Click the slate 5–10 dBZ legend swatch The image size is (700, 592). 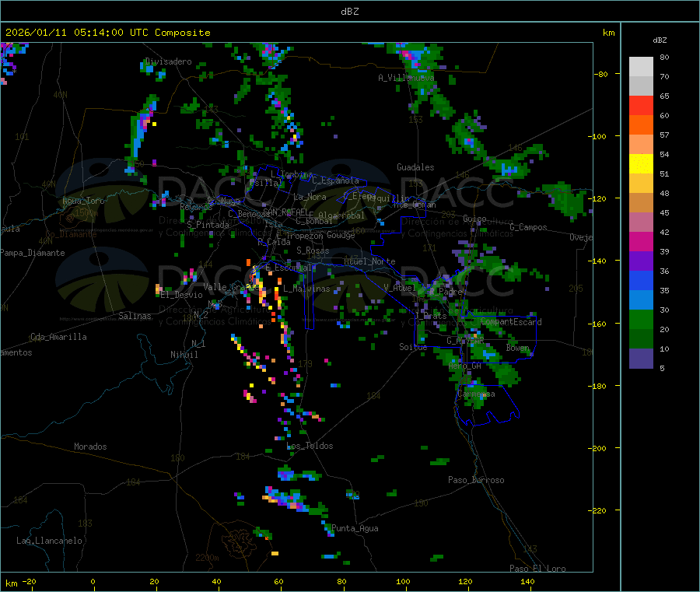(641, 359)
